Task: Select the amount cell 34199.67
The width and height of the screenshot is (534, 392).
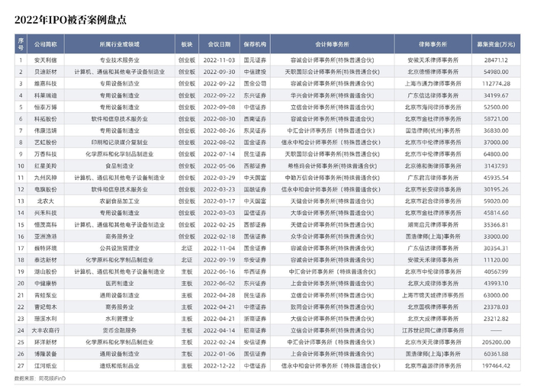Action: tap(496, 95)
